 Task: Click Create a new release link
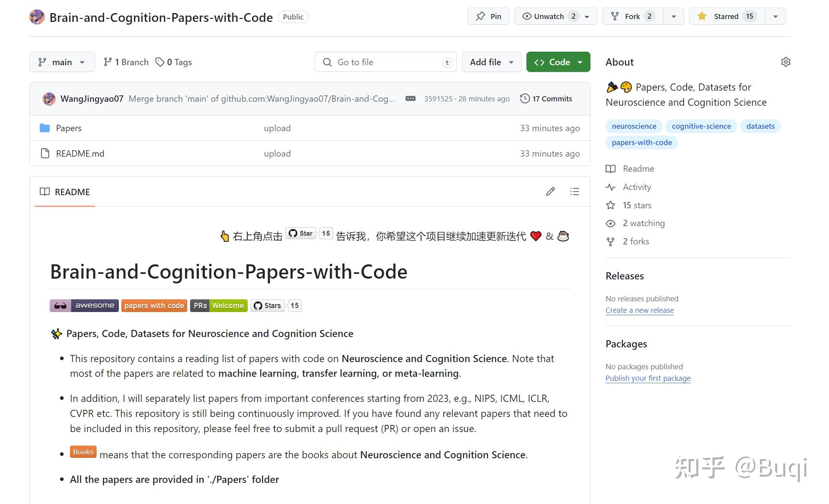(639, 310)
